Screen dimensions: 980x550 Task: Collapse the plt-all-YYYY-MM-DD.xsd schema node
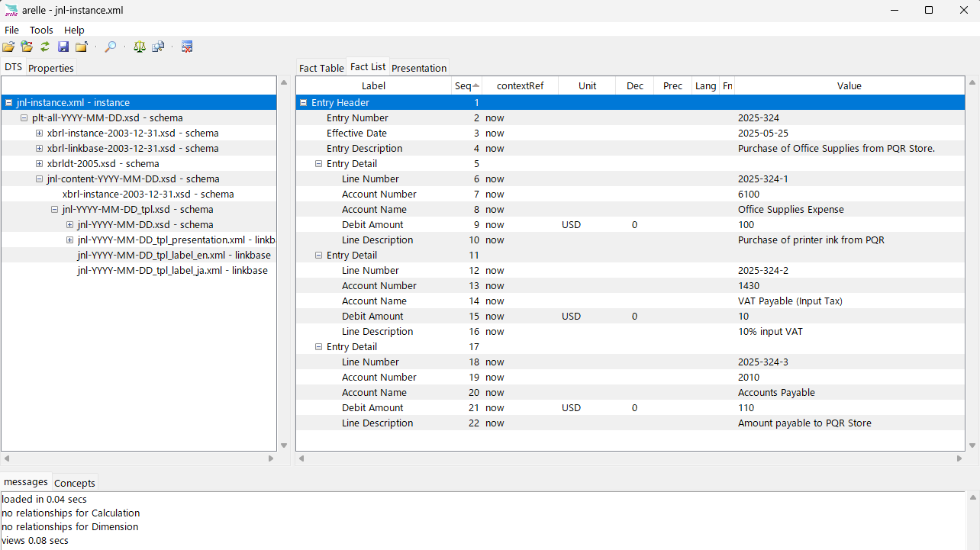[x=24, y=117]
